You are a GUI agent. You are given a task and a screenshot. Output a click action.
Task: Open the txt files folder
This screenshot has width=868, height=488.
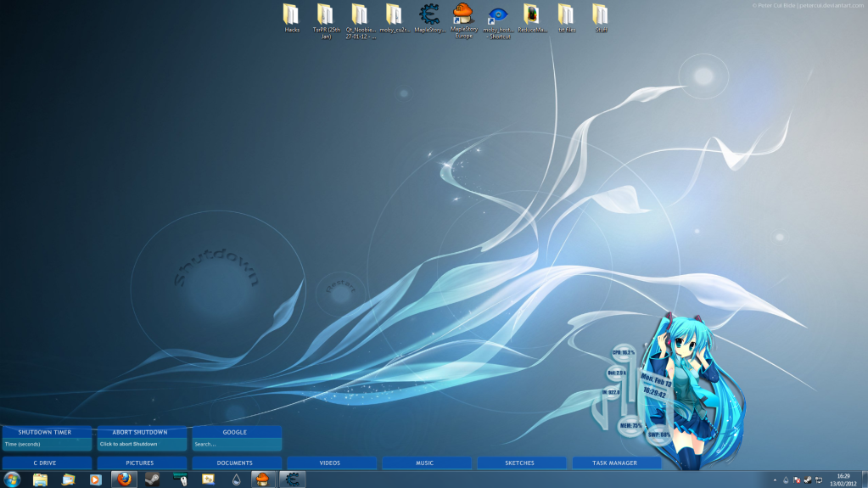[x=566, y=19]
